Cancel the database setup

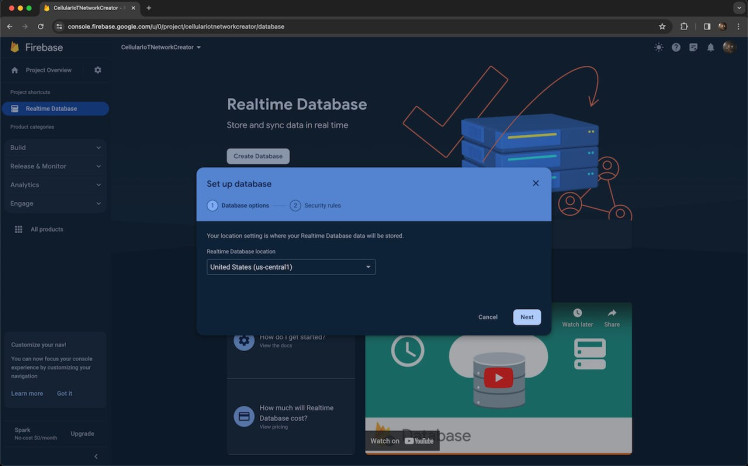tap(488, 317)
